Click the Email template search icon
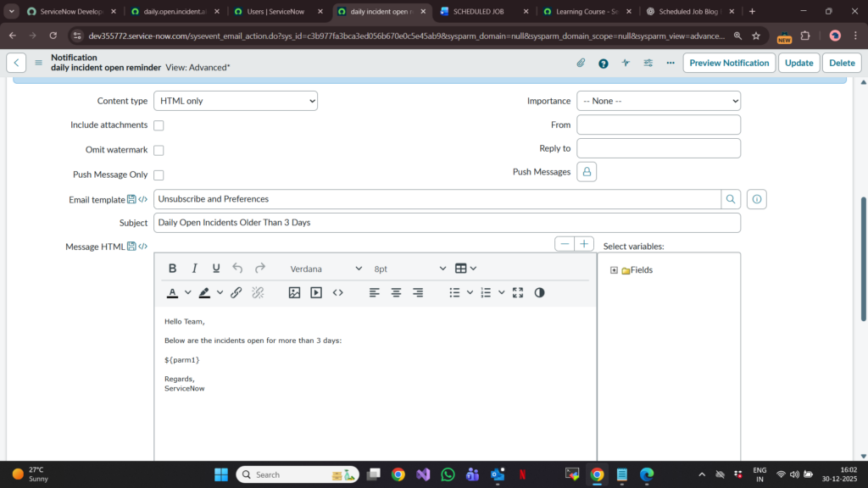 pos(730,199)
